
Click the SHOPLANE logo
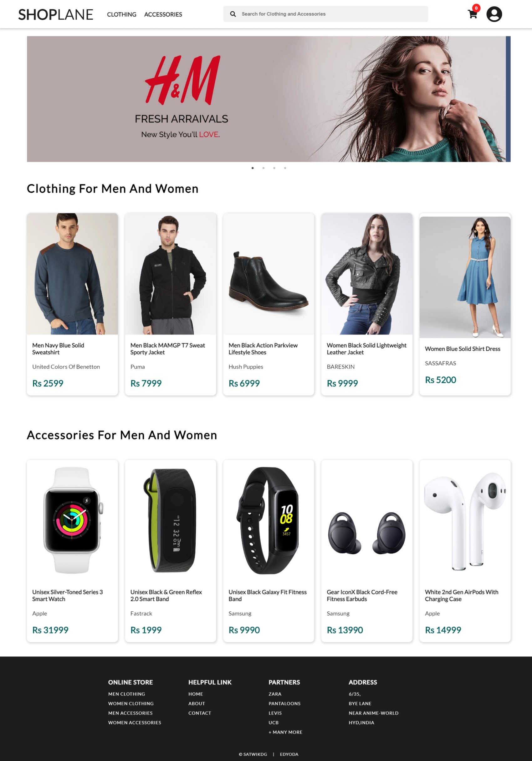[x=56, y=15]
